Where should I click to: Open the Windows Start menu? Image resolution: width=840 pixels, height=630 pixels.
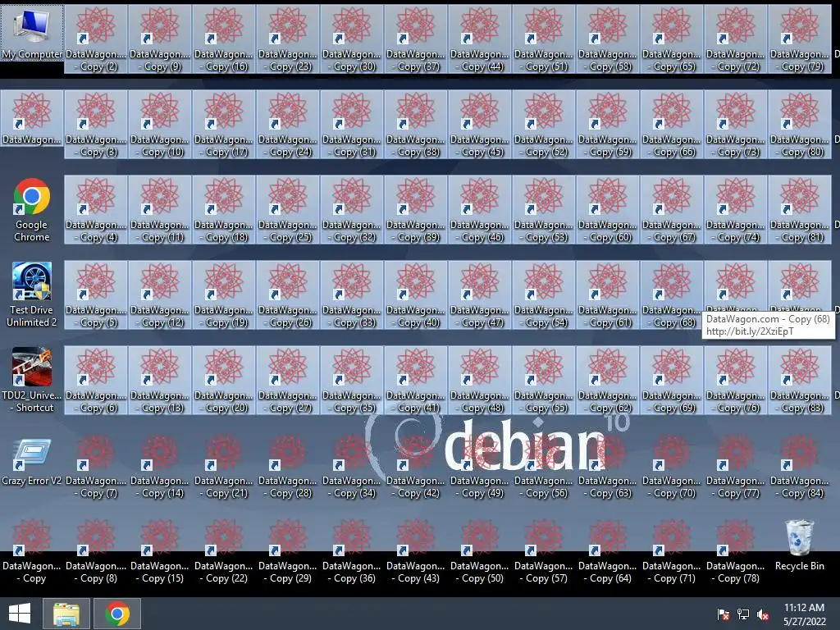tap(20, 614)
